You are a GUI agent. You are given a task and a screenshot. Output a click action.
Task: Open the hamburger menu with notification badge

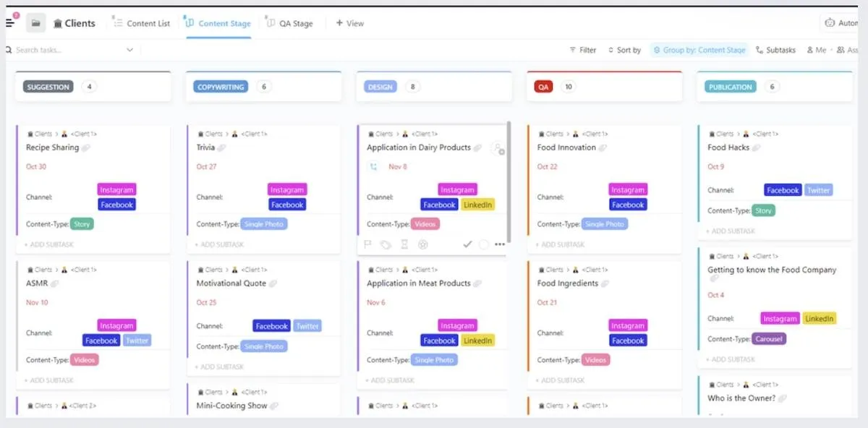click(10, 22)
